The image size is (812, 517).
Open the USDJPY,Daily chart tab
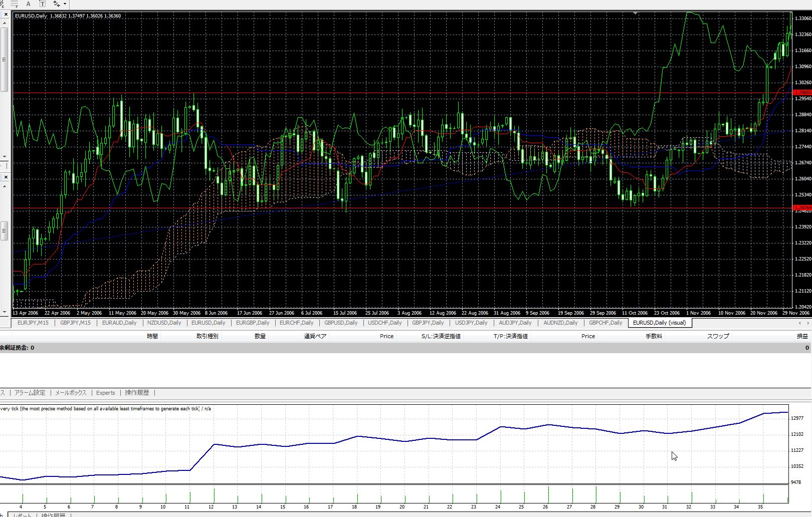point(471,323)
